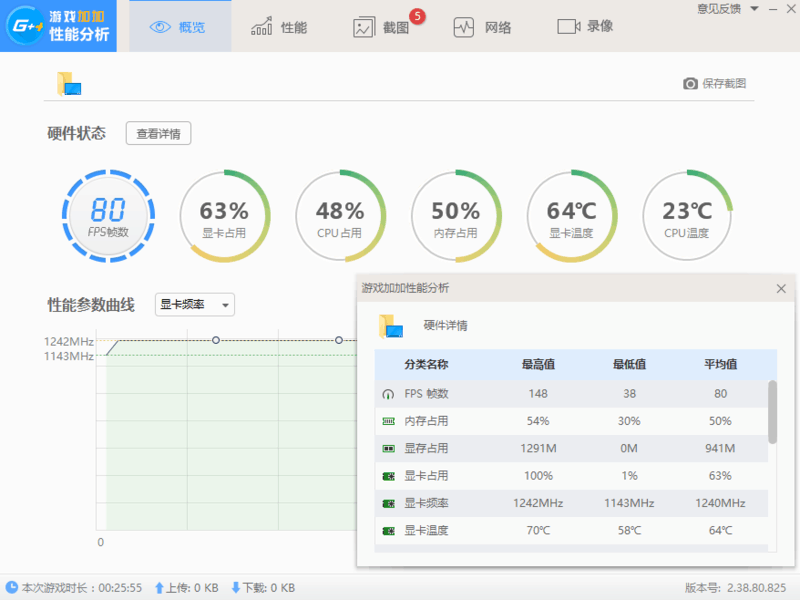This screenshot has height=600, width=800.
Task: Click the game-time clock icon in status bar
Action: pos(11,588)
